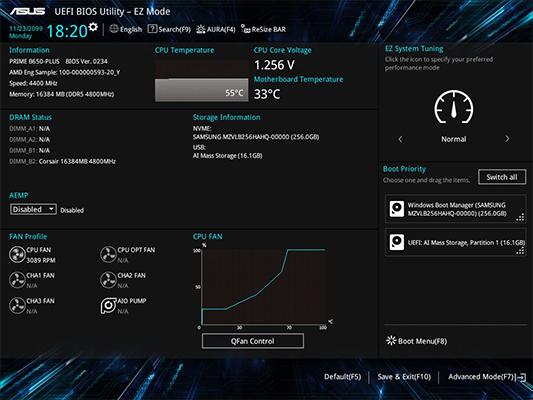
Task: Open the date and time settings gear
Action: click(x=93, y=27)
